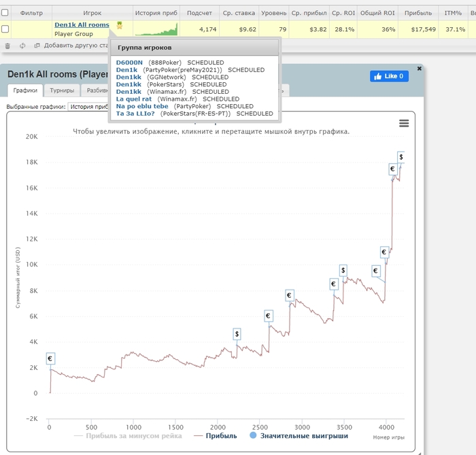Switch to the Турниры tab
The image size is (476, 455).
(62, 90)
